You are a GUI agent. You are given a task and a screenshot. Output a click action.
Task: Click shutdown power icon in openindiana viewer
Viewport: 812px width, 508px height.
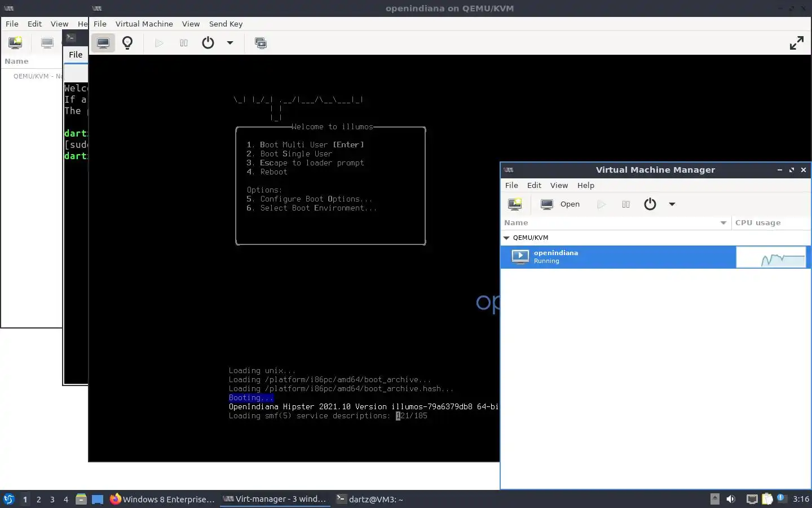pyautogui.click(x=208, y=43)
